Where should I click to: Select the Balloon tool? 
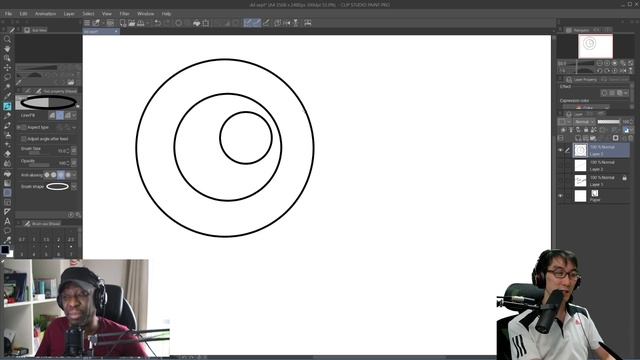[x=7, y=231]
